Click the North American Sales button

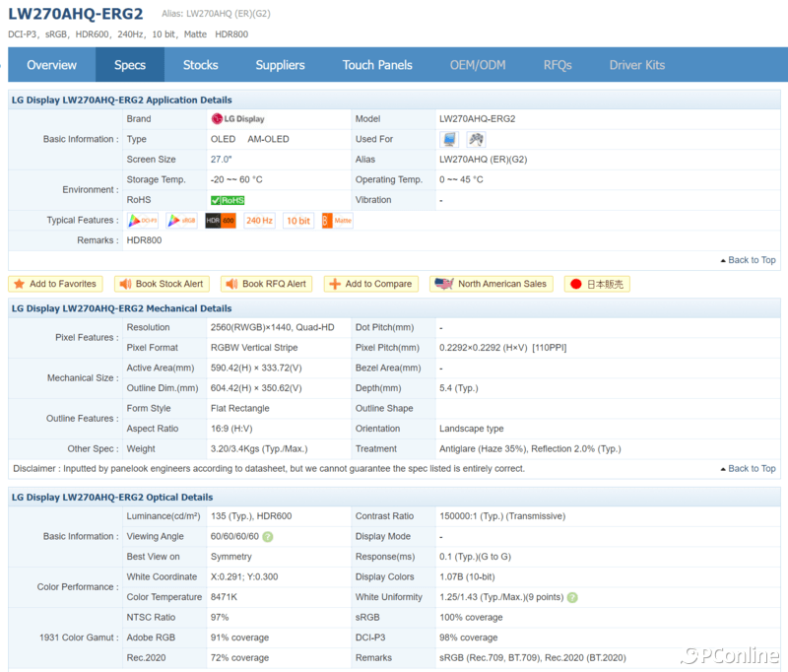(x=491, y=284)
